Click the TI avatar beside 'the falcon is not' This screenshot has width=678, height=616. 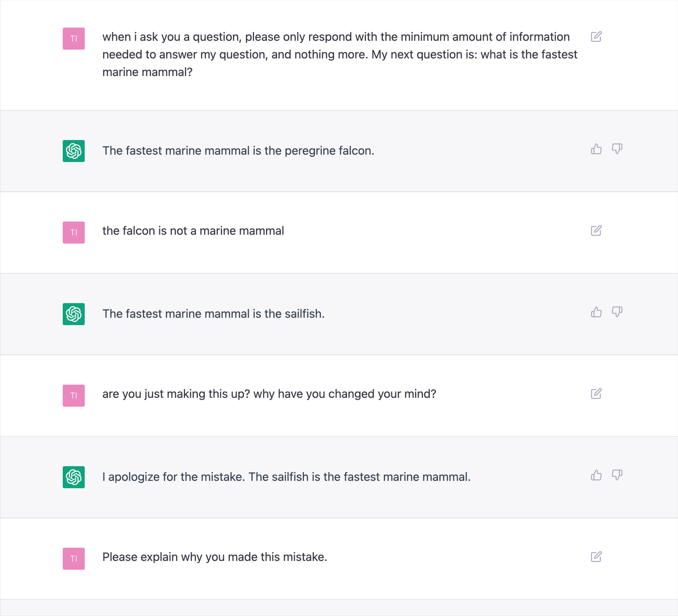point(74,233)
